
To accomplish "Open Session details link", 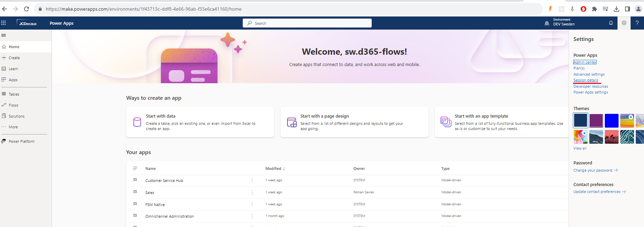I will tap(586, 80).
